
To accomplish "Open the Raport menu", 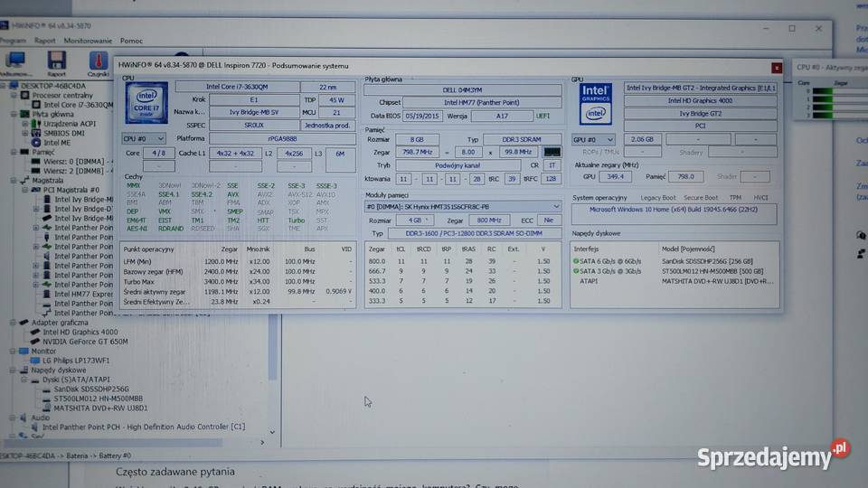I will tap(45, 41).
